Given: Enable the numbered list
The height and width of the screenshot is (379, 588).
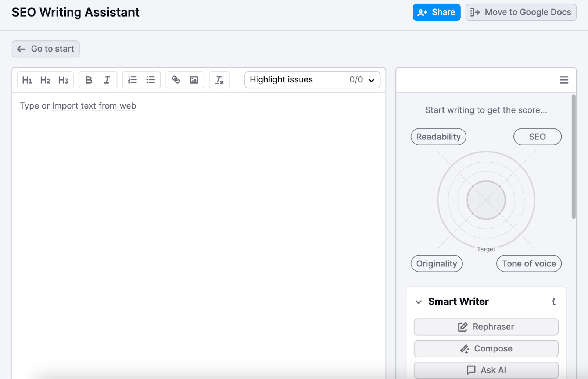Looking at the screenshot, I should 132,80.
